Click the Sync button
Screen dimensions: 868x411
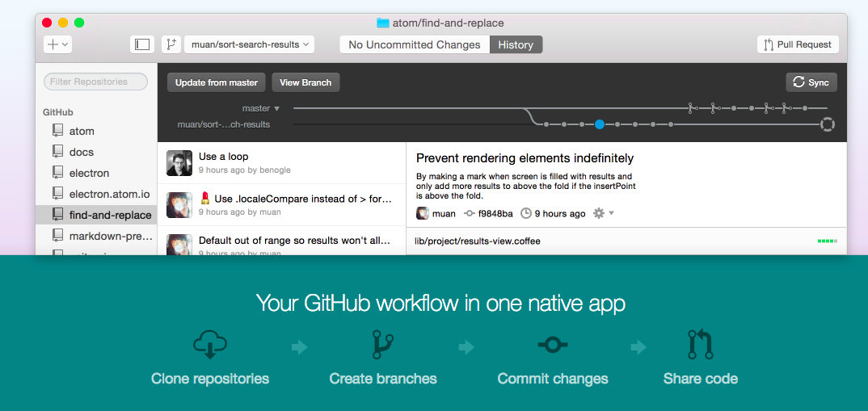tap(811, 82)
